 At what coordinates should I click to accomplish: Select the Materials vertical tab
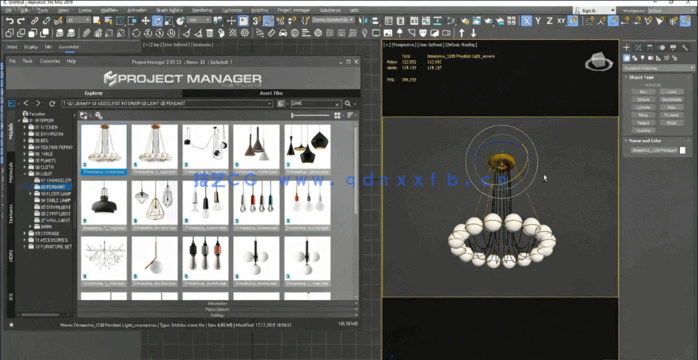coord(11,173)
